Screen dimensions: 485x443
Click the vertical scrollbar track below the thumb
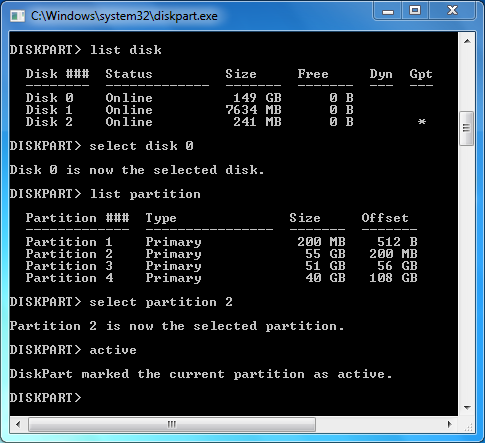point(467,272)
